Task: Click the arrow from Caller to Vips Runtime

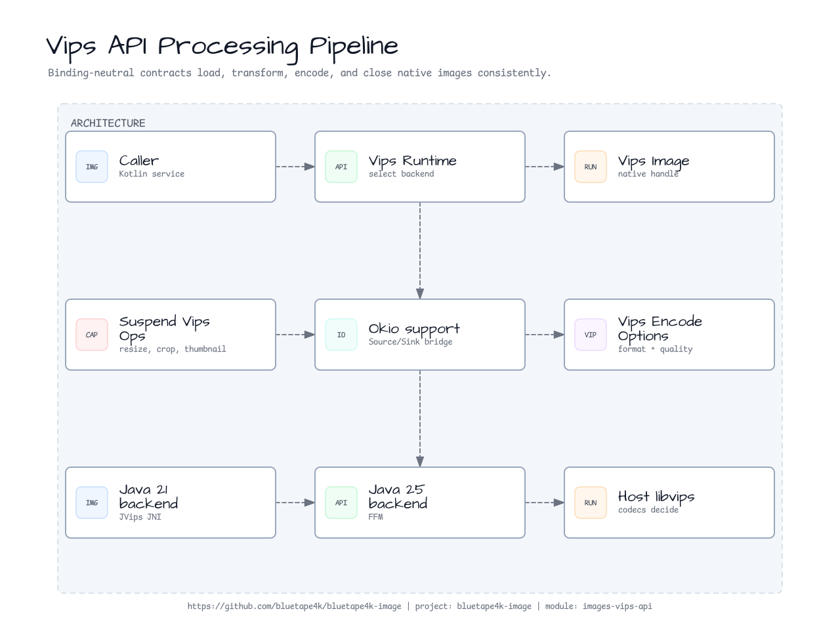Action: (295, 167)
